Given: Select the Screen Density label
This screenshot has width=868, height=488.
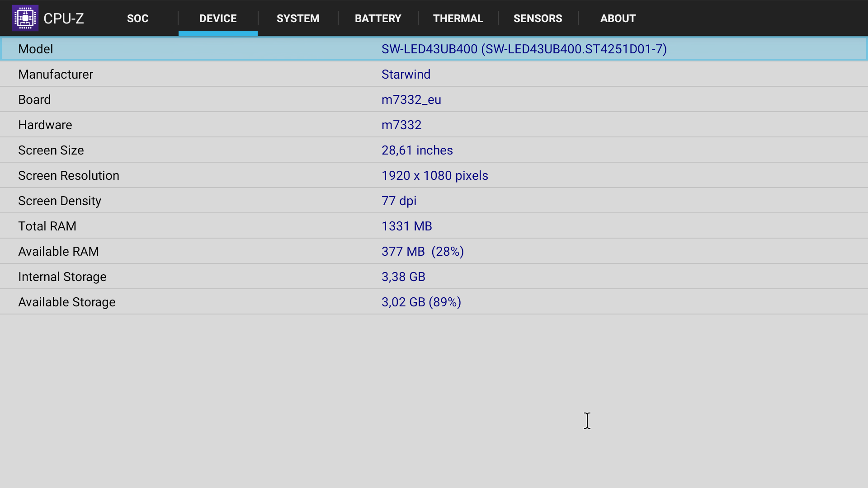Looking at the screenshot, I should 60,201.
